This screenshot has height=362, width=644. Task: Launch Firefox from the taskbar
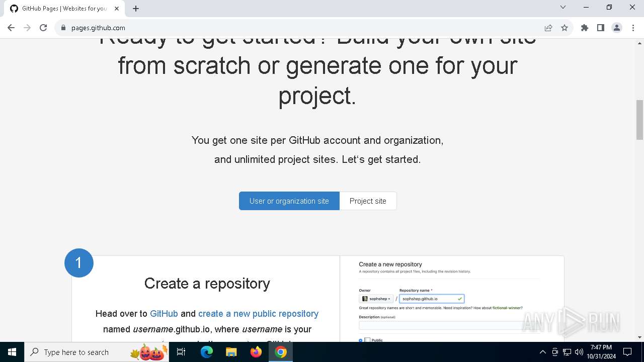pyautogui.click(x=256, y=352)
